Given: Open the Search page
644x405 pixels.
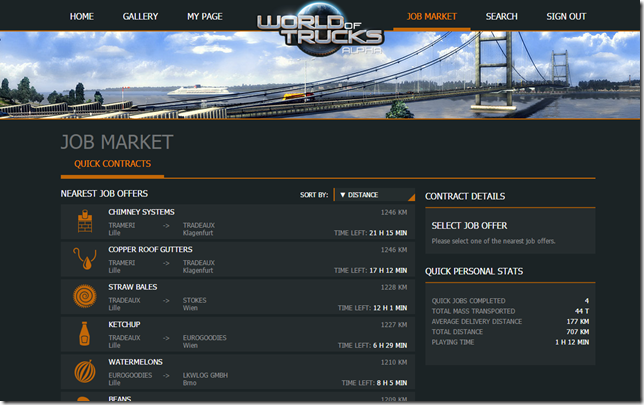Looking at the screenshot, I should point(501,16).
